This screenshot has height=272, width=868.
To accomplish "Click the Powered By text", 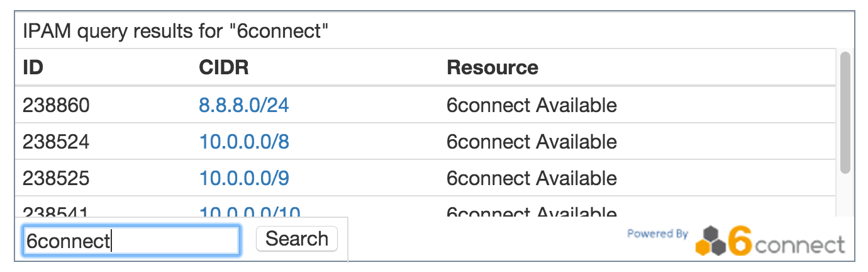I will (657, 234).
